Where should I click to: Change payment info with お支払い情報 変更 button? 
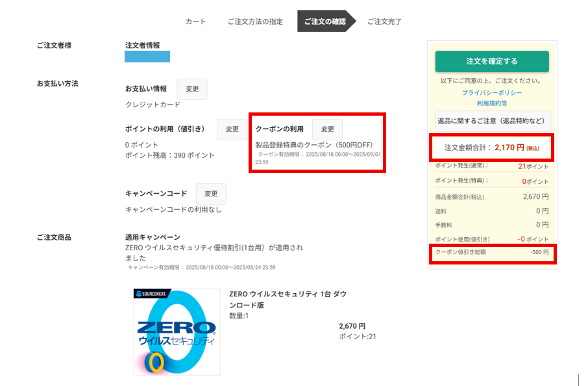pyautogui.click(x=192, y=89)
